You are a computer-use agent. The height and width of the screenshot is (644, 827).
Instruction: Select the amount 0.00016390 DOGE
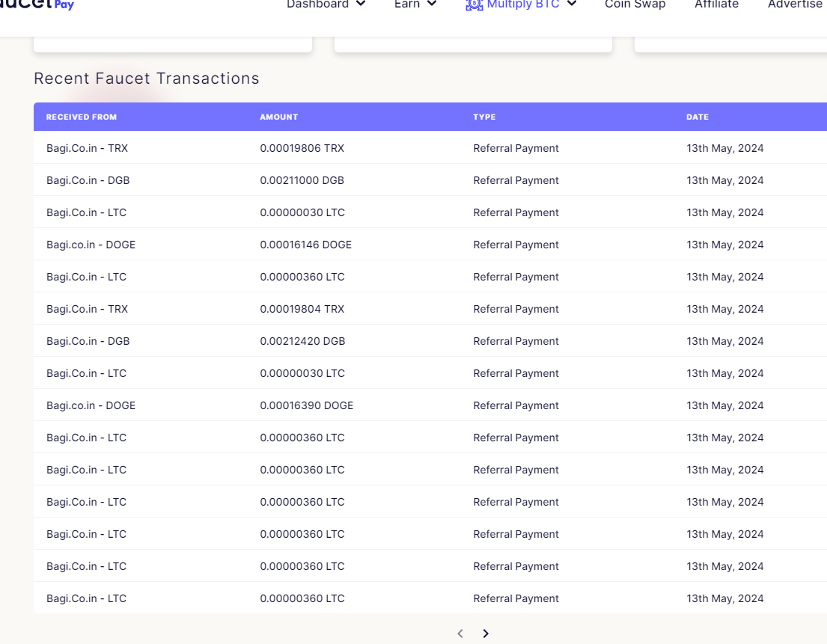(306, 405)
